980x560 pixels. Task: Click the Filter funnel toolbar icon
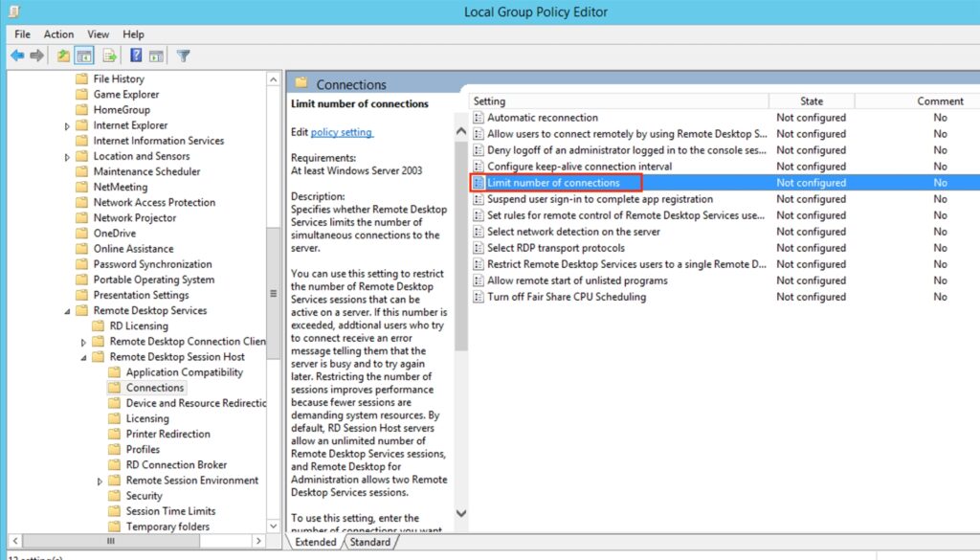(183, 56)
